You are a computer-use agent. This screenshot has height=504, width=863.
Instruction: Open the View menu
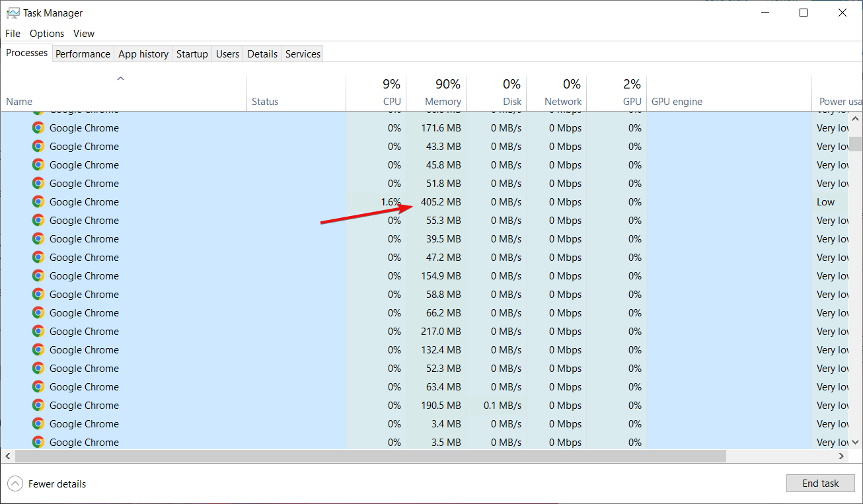84,34
